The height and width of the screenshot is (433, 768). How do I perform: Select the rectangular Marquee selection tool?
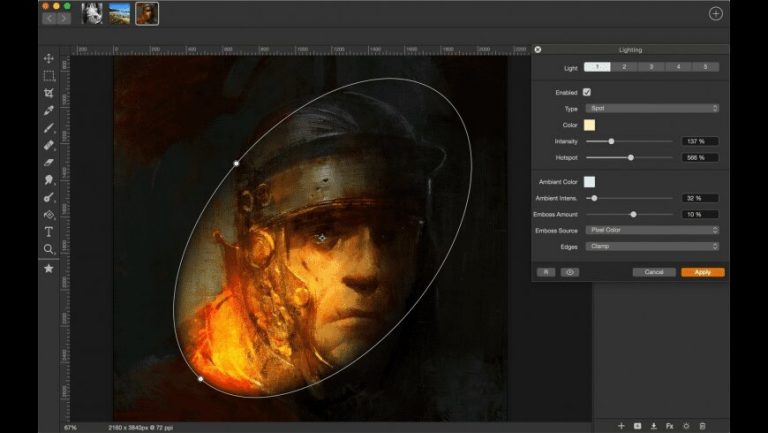tap(48, 75)
